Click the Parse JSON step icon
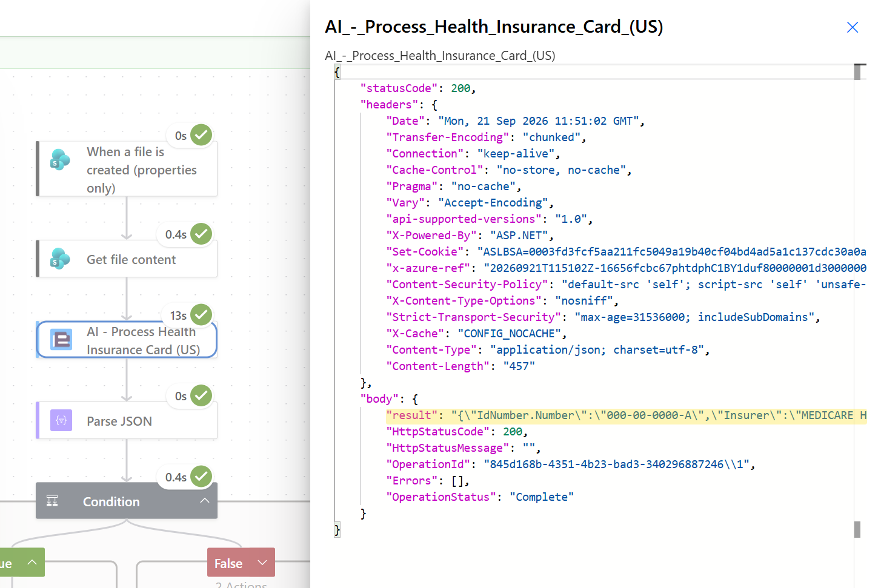Viewport: 881px width, 588px height. tap(61, 420)
